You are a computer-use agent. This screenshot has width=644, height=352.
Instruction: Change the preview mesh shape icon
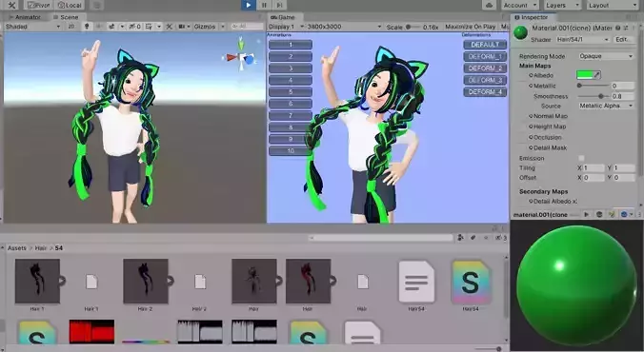click(599, 215)
